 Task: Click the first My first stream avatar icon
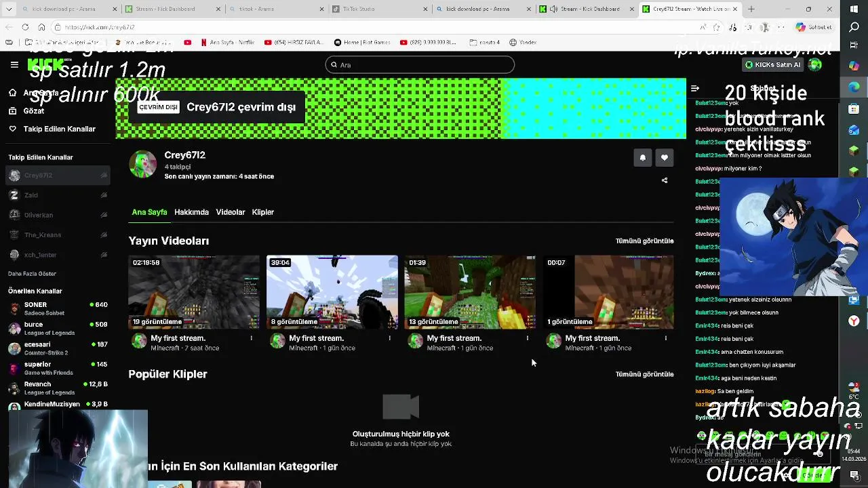[140, 342]
